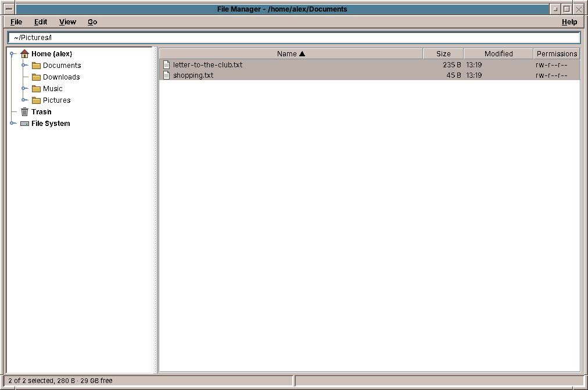Minimize the File Manager window
The width and height of the screenshot is (588, 390).
pos(555,9)
